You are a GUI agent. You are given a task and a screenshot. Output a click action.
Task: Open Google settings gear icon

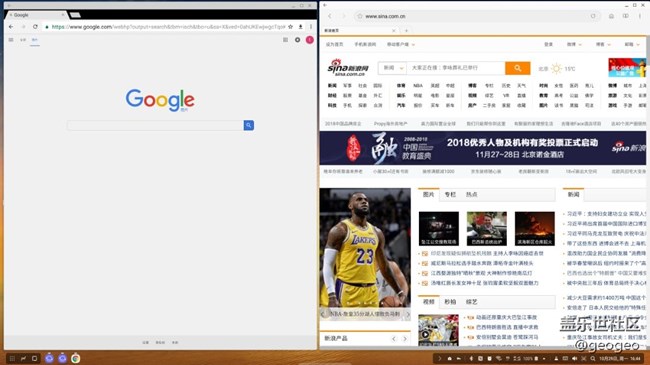point(298,40)
